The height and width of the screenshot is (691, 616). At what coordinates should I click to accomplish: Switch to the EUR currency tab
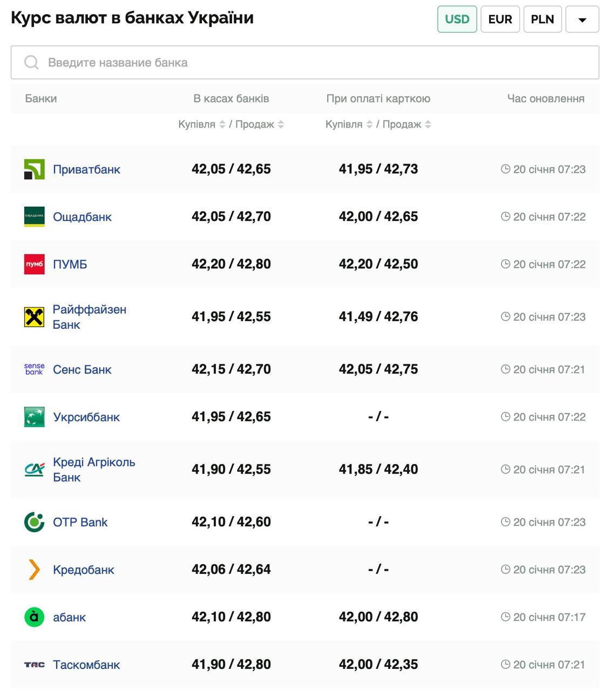pyautogui.click(x=500, y=19)
